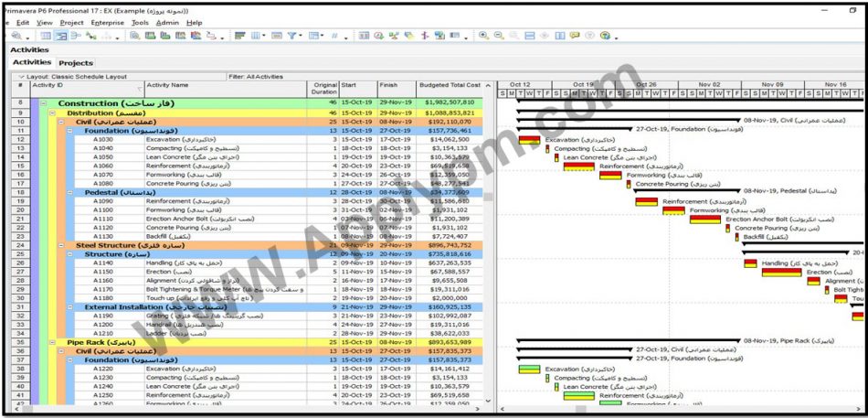This screenshot has height=418, width=868.
Task: Collapse the Civil group in row 10
Action: pyautogui.click(x=61, y=122)
